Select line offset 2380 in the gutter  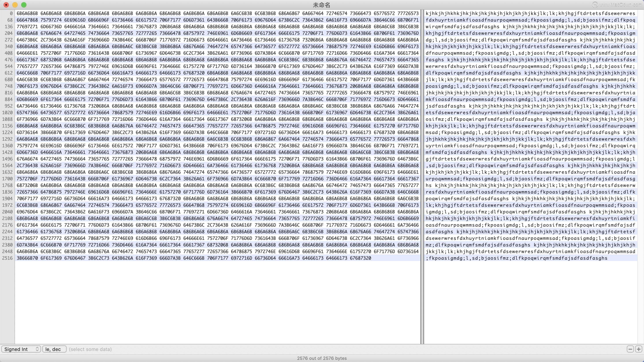pos(7,245)
